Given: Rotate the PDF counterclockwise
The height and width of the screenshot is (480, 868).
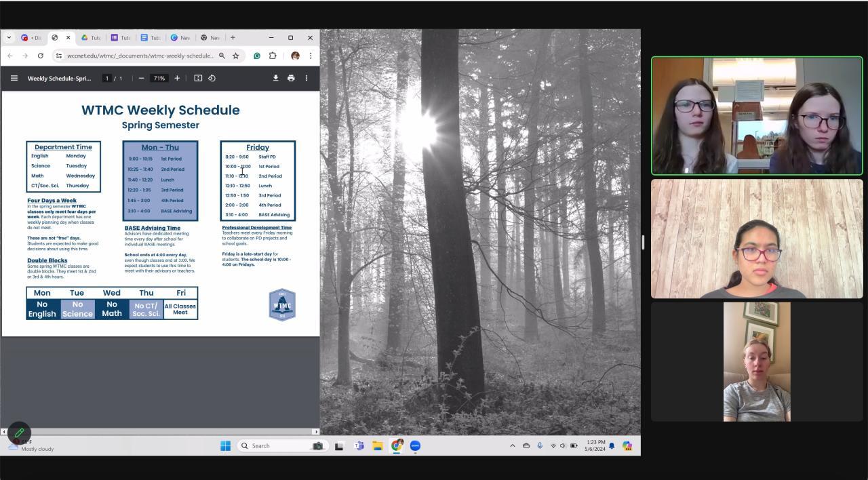Looking at the screenshot, I should [x=212, y=78].
